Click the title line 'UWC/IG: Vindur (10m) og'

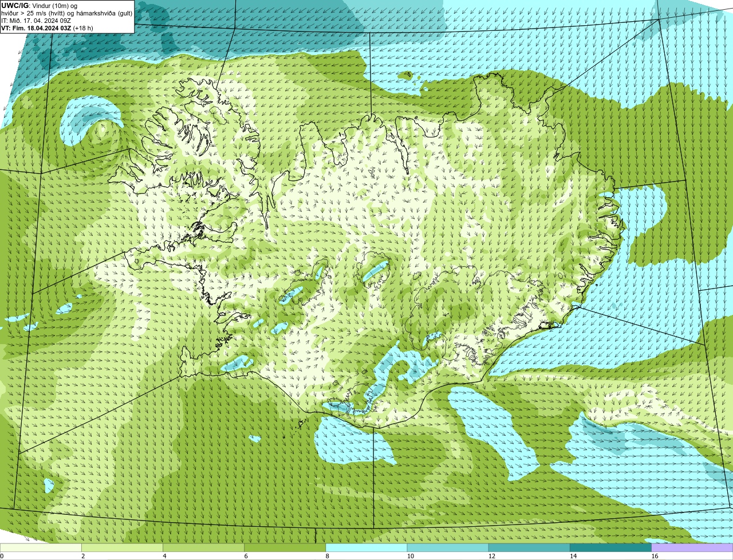click(x=39, y=6)
